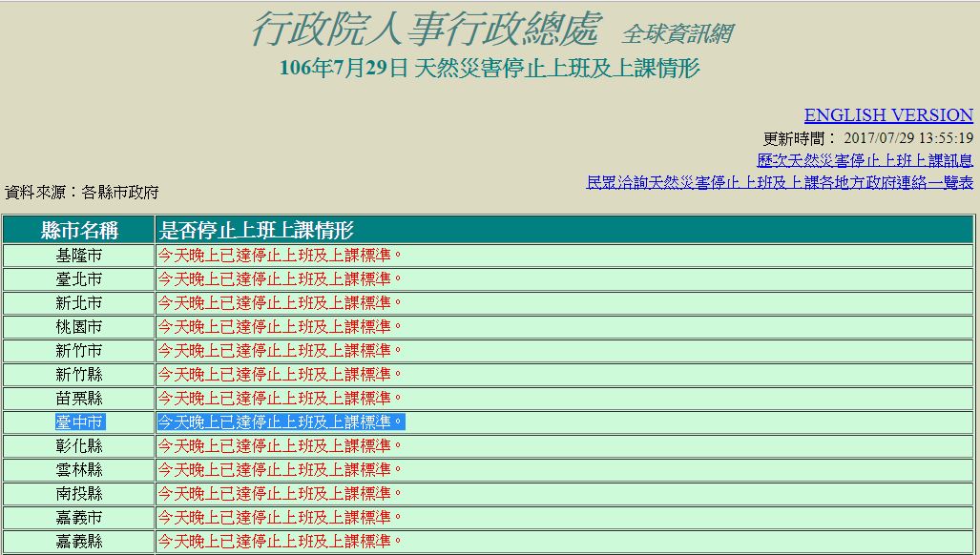The width and height of the screenshot is (980, 555).
Task: Select the 桃園市 cell
Action: 79,327
